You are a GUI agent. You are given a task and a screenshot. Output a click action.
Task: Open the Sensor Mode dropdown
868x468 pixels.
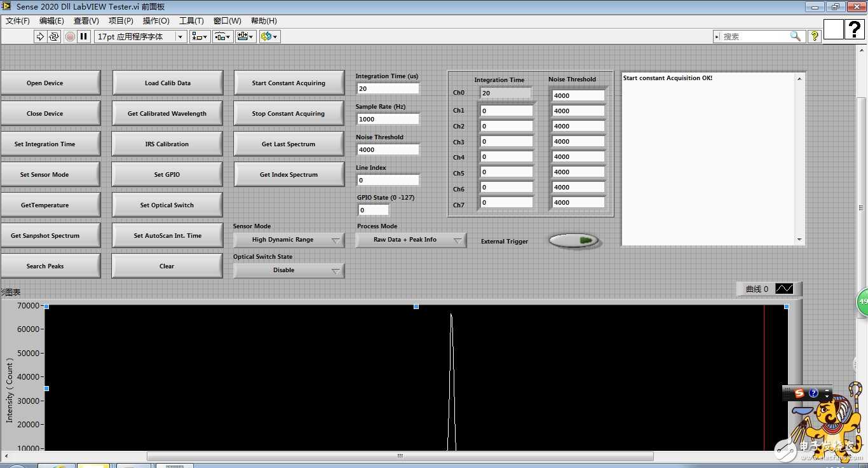click(x=288, y=240)
